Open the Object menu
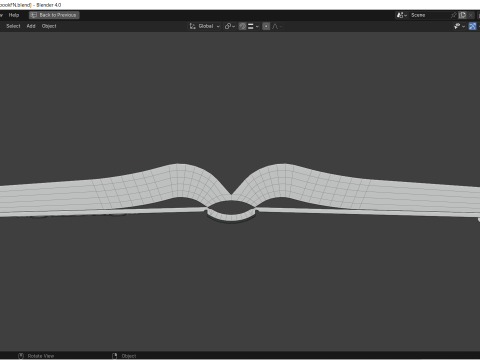This screenshot has width=480, height=360. pos(49,26)
